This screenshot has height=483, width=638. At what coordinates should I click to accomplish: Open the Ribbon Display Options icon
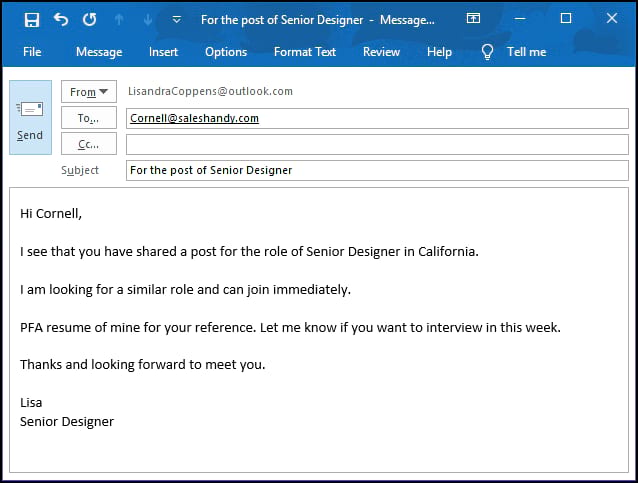[473, 18]
